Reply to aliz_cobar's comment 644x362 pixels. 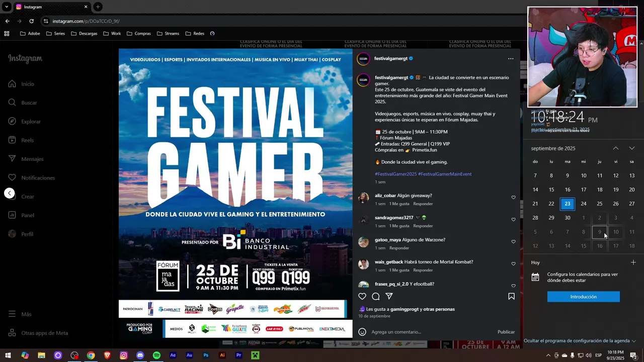click(x=423, y=204)
